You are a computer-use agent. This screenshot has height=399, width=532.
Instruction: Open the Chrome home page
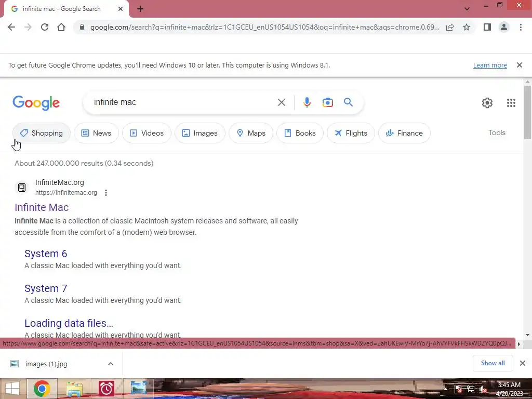pyautogui.click(x=61, y=27)
